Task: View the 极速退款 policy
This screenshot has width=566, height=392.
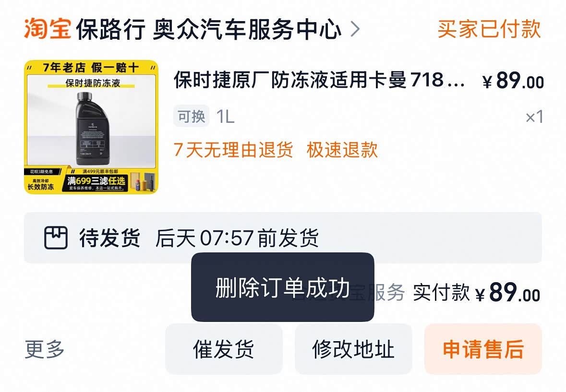Action: pos(342,150)
